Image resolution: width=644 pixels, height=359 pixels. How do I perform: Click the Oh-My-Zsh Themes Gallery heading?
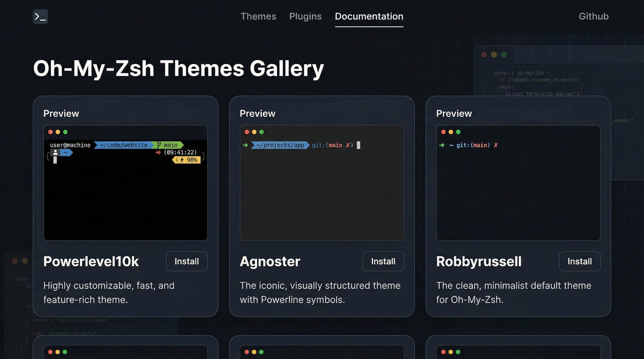tap(178, 68)
